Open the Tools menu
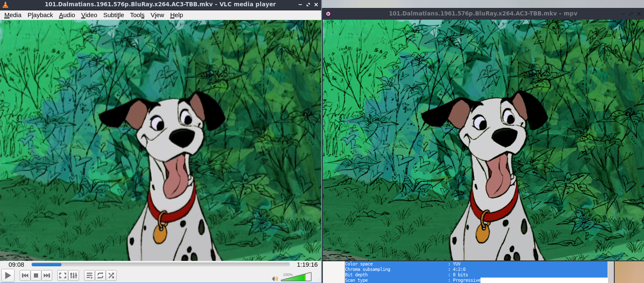The width and height of the screenshot is (644, 283). [x=137, y=15]
